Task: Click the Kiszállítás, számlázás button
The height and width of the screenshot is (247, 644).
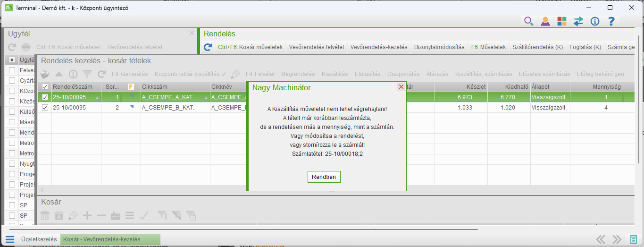Action: click(484, 74)
